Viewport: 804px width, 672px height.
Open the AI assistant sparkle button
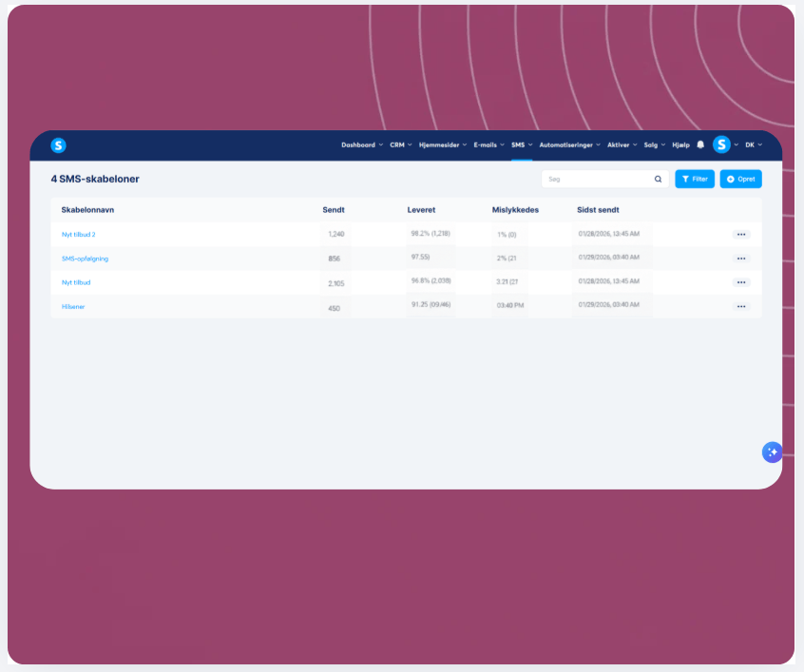773,451
